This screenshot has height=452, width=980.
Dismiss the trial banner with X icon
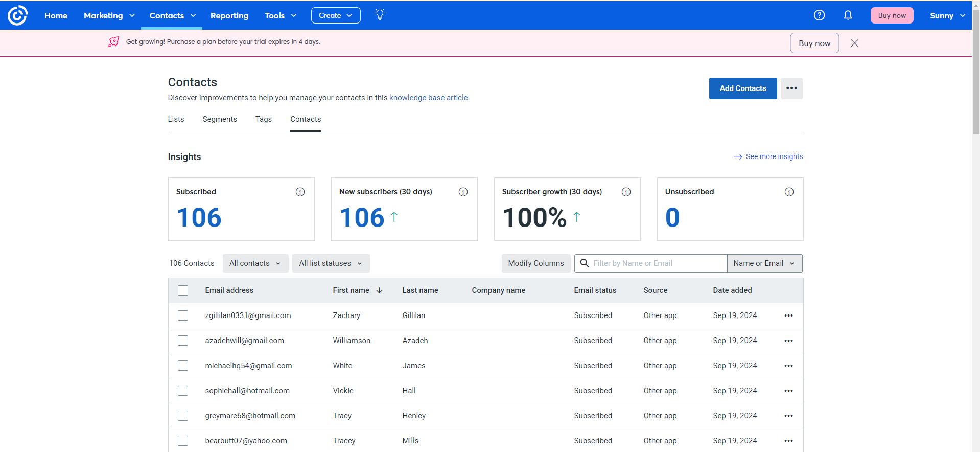pyautogui.click(x=854, y=43)
